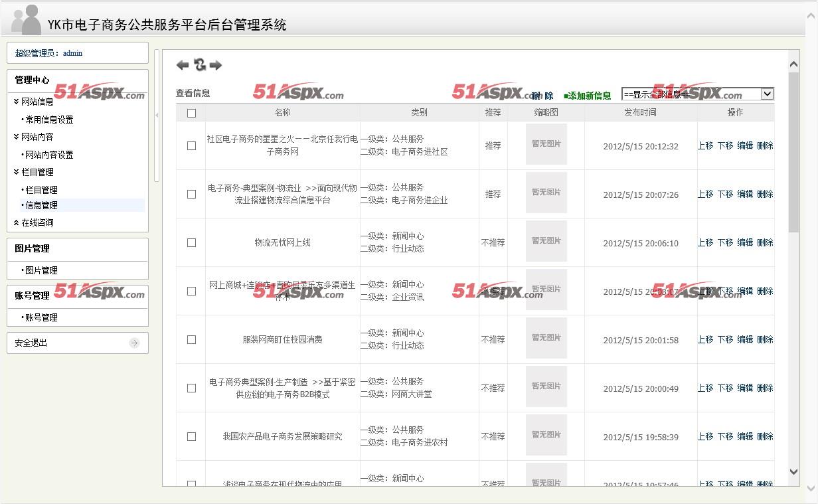Click thumbnail of 服装网商盯住校园消费 row
The height and width of the screenshot is (504, 818).
(546, 338)
